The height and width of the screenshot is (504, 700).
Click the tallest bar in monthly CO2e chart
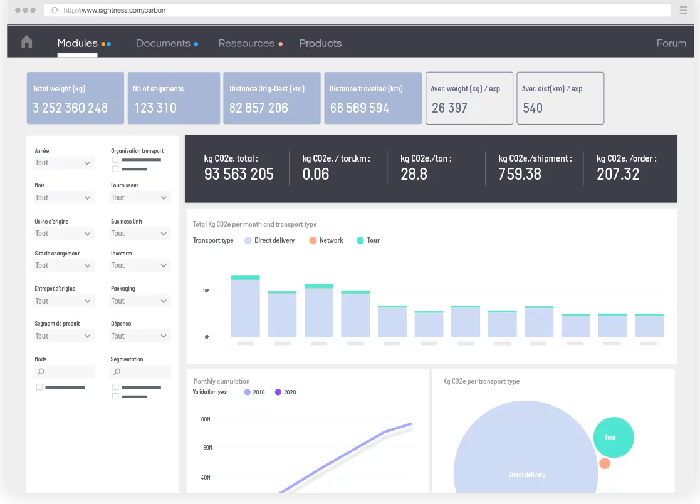[245, 306]
